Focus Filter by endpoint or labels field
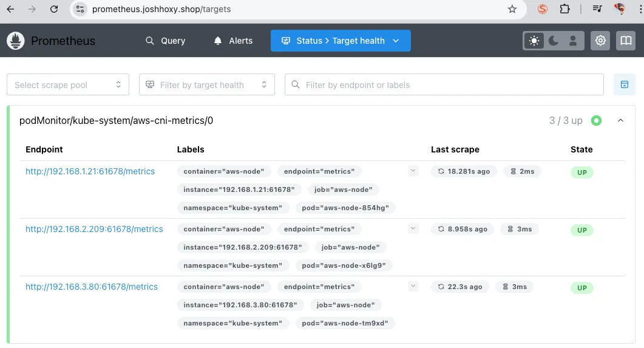This screenshot has width=644, height=348. [x=444, y=84]
